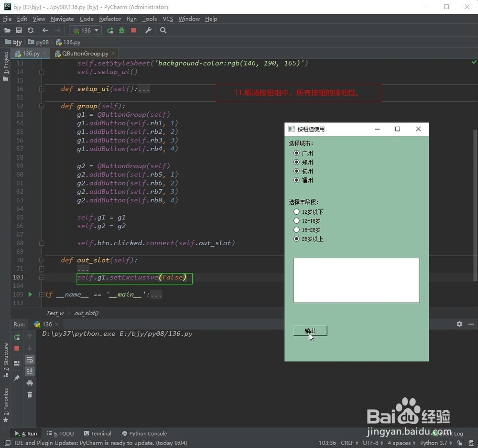The width and height of the screenshot is (478, 448).
Task: Open the TODO tool window
Action: [61, 433]
